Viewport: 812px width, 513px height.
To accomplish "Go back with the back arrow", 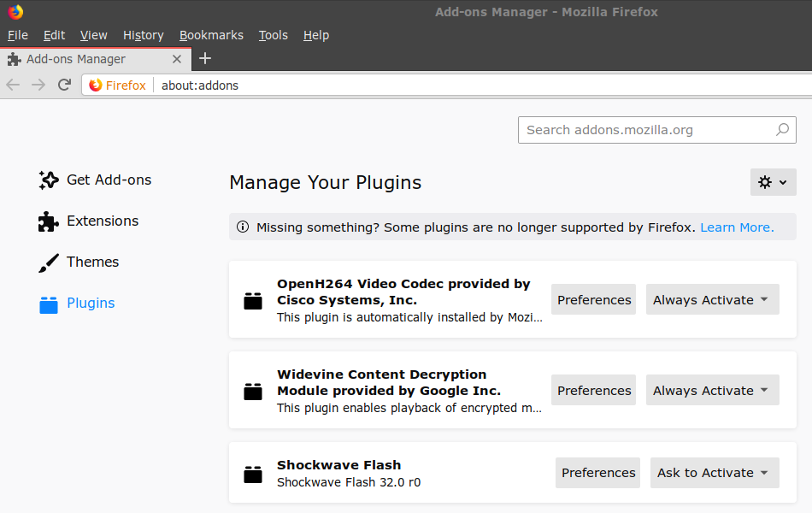I will click(13, 85).
